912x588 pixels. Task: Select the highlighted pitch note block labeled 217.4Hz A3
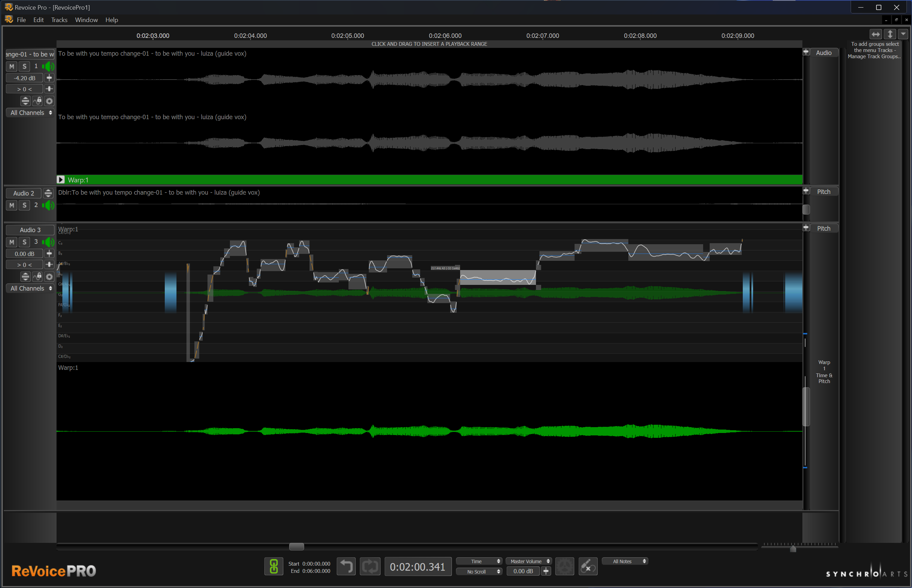(497, 277)
